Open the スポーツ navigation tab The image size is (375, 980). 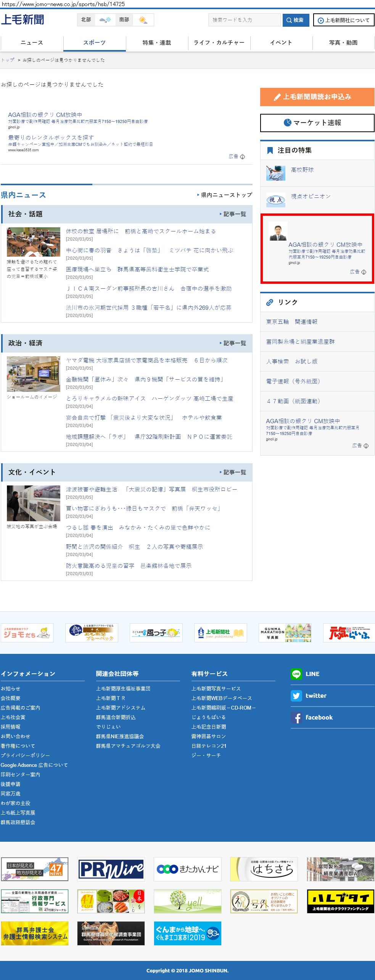(94, 42)
